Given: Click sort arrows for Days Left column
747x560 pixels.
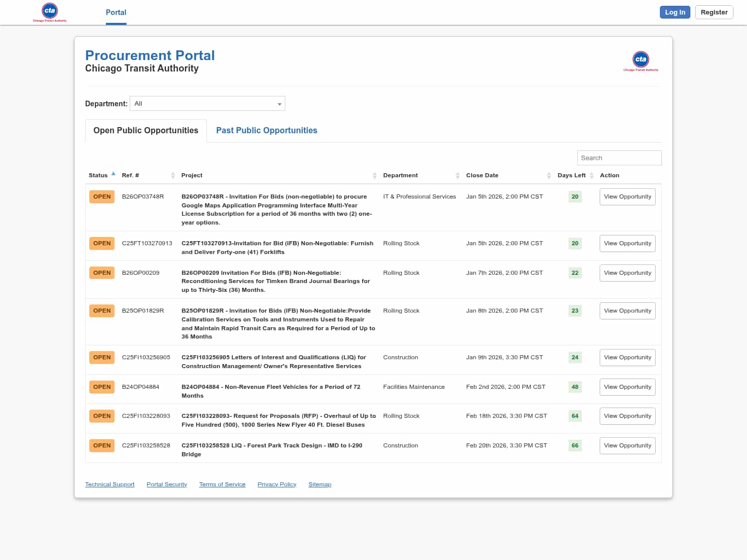Looking at the screenshot, I should tap(591, 176).
